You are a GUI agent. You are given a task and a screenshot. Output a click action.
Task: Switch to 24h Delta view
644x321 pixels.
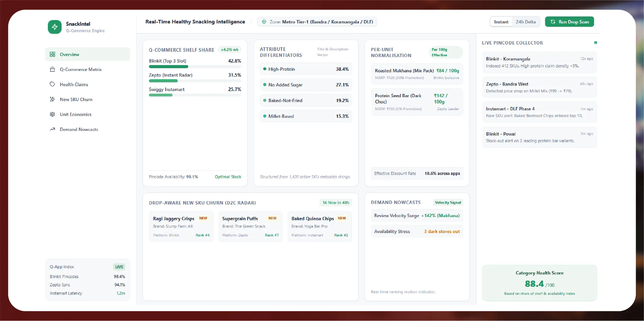click(x=526, y=22)
